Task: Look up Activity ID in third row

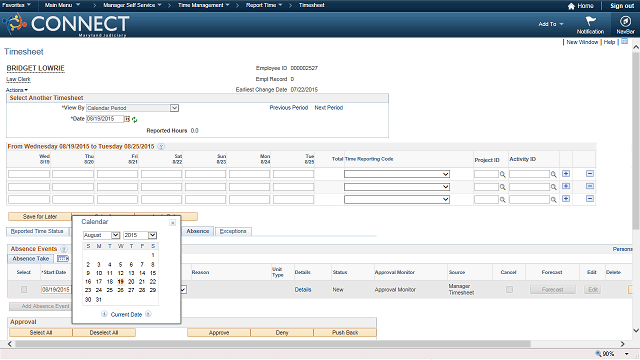Action: (x=553, y=200)
